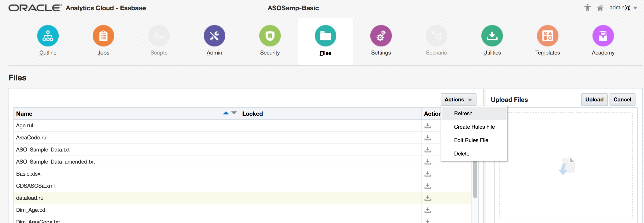Screen dimensions: 644x223
Task: Select the Age.rul file name
Action: 24,126
